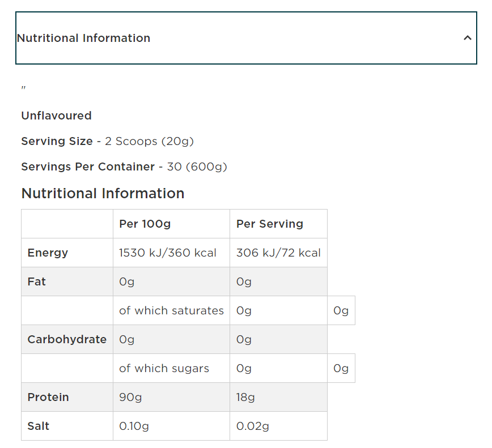Screen dimensions: 492x448
Task: Select the Per Serving column header
Action: point(270,224)
